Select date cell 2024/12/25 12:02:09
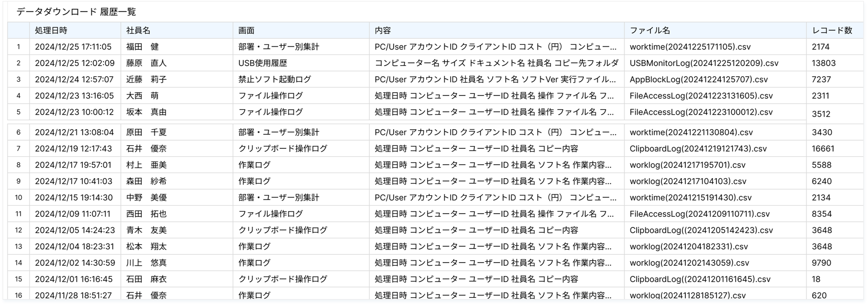868x305 pixels. pos(75,63)
